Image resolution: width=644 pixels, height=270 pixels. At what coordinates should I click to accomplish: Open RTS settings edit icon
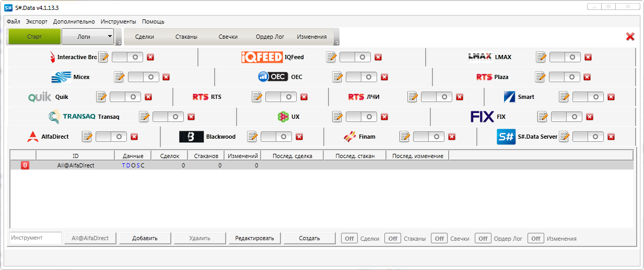(x=257, y=97)
